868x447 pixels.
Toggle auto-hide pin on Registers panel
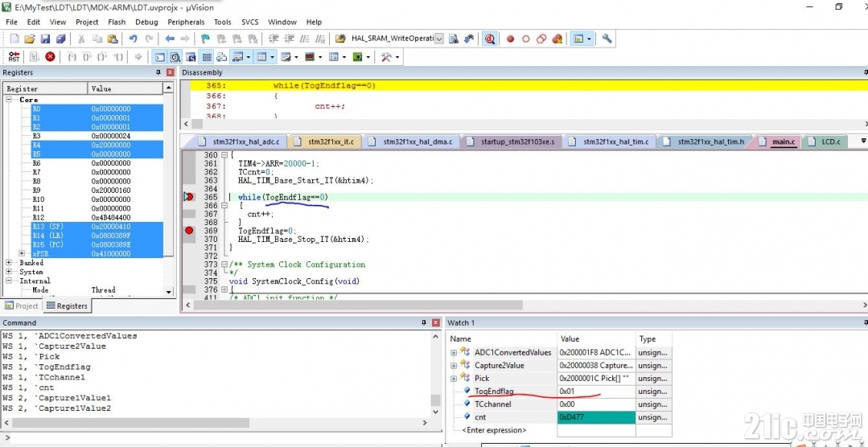(158, 72)
